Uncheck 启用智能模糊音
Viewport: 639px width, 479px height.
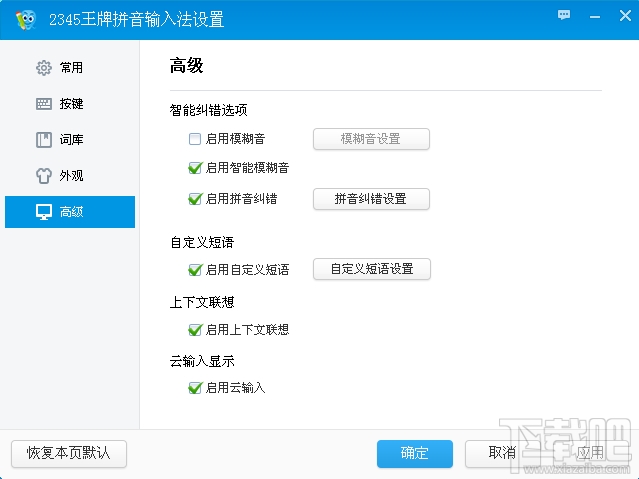[x=195, y=168]
